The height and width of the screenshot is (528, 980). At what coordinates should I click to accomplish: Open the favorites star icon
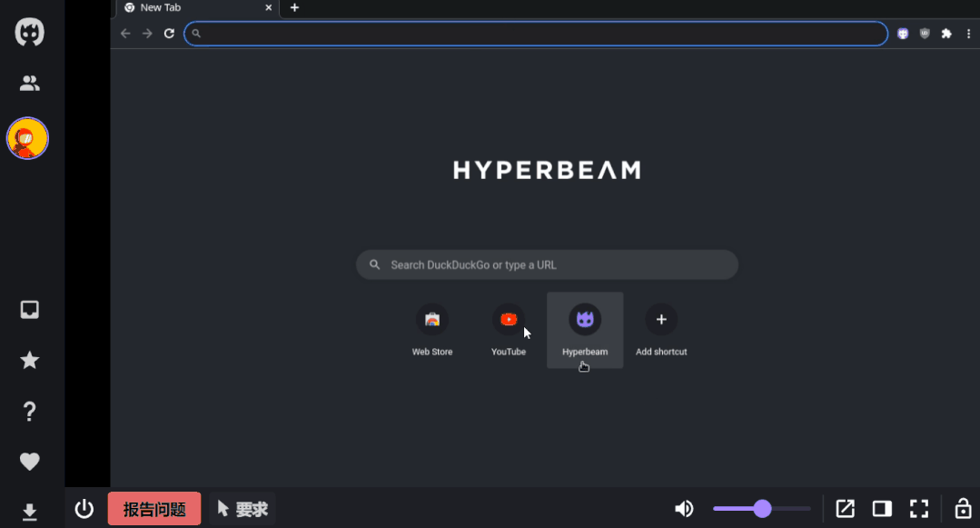point(29,361)
